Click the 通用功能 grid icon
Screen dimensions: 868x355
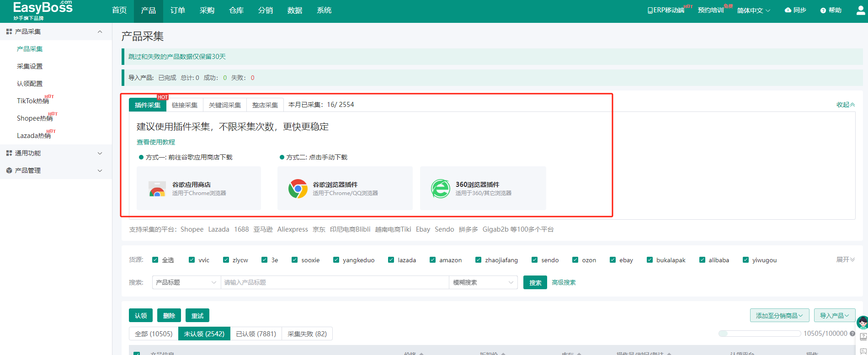tap(9, 153)
